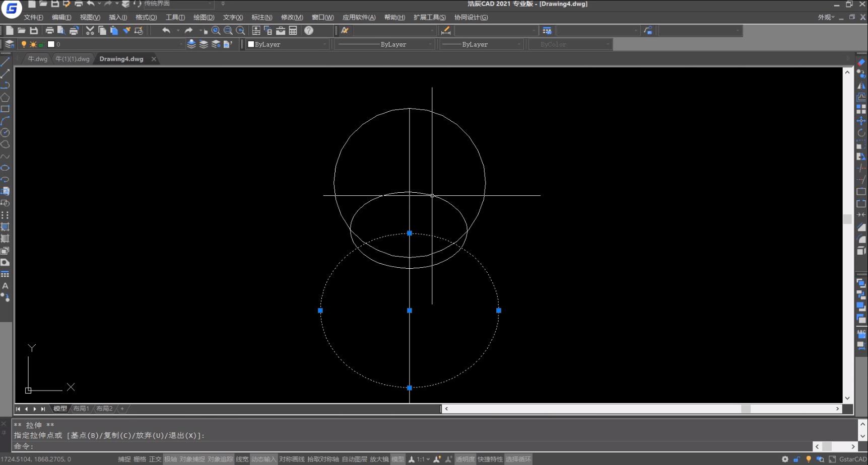
Task: Open the ByLayer lineweight dropdown
Action: (x=519, y=44)
